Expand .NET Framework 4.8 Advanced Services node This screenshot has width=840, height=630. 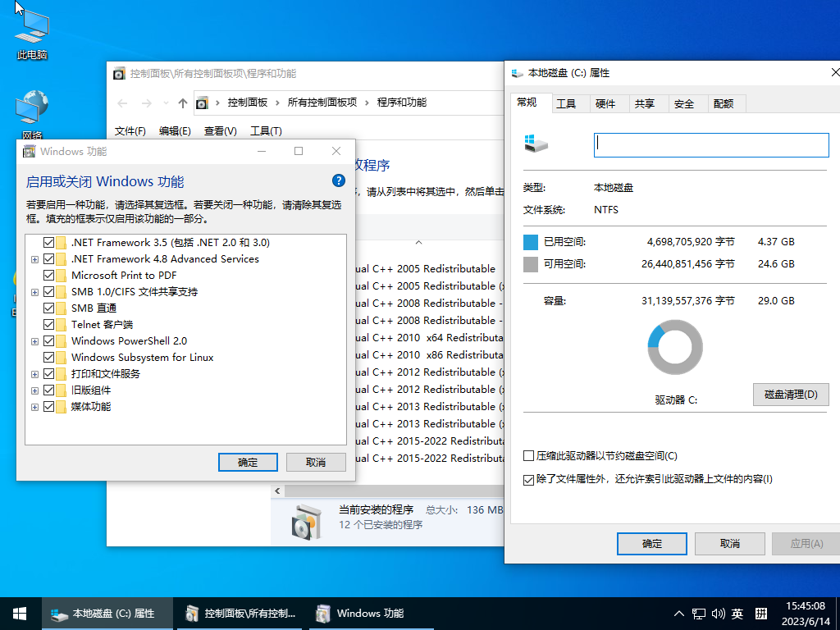pos(34,259)
